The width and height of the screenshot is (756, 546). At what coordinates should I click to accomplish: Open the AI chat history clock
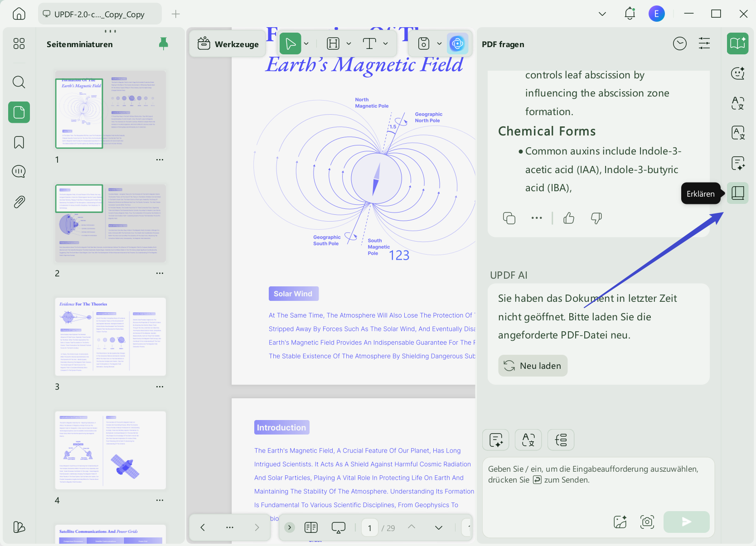(x=680, y=43)
